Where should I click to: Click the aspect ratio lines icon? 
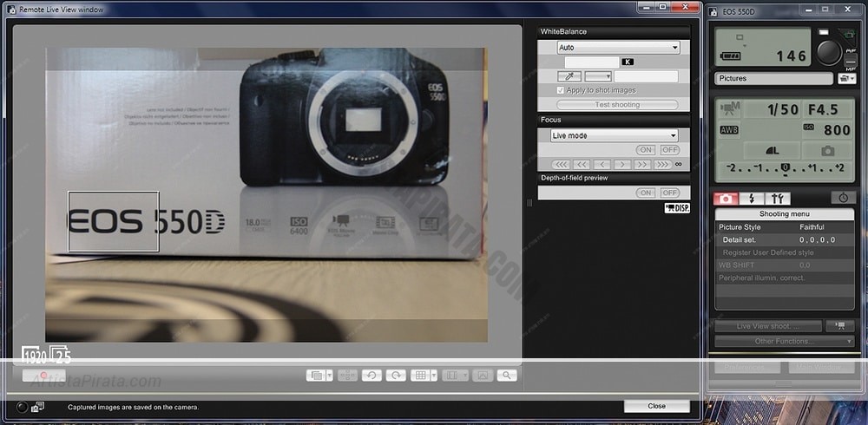click(x=451, y=376)
